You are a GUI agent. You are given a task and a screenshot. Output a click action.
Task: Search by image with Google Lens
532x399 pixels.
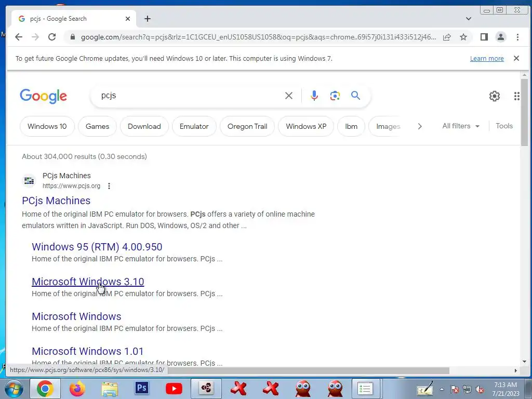click(x=335, y=96)
